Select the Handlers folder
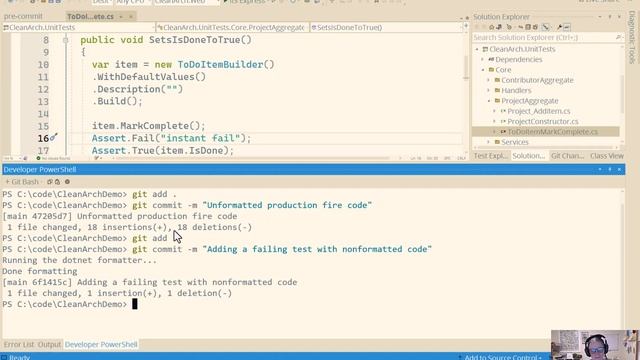 (x=516, y=91)
